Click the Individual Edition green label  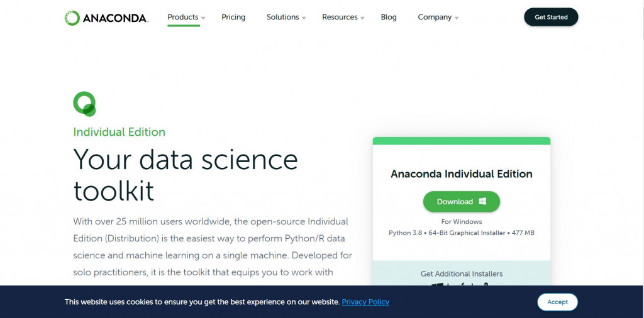(119, 132)
